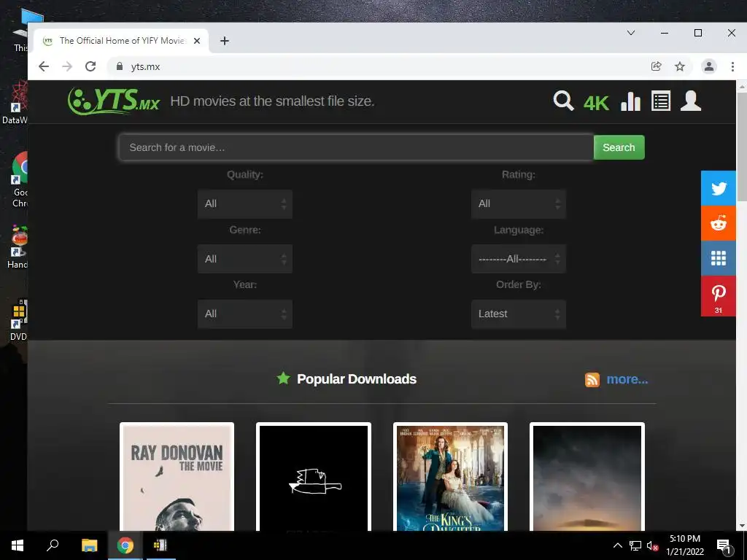
Task: Expand the Genre dropdown
Action: point(245,259)
